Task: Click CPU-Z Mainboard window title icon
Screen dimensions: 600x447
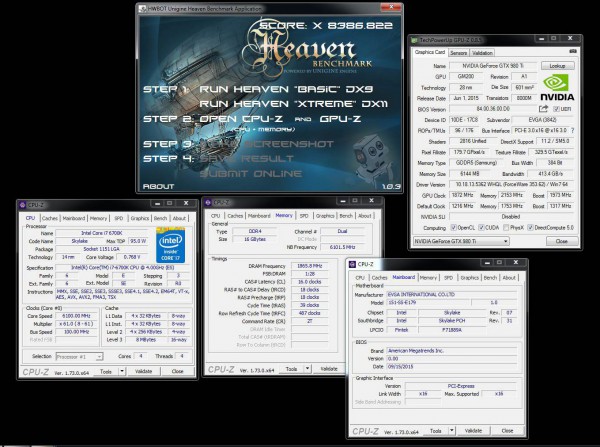Action: [352, 264]
